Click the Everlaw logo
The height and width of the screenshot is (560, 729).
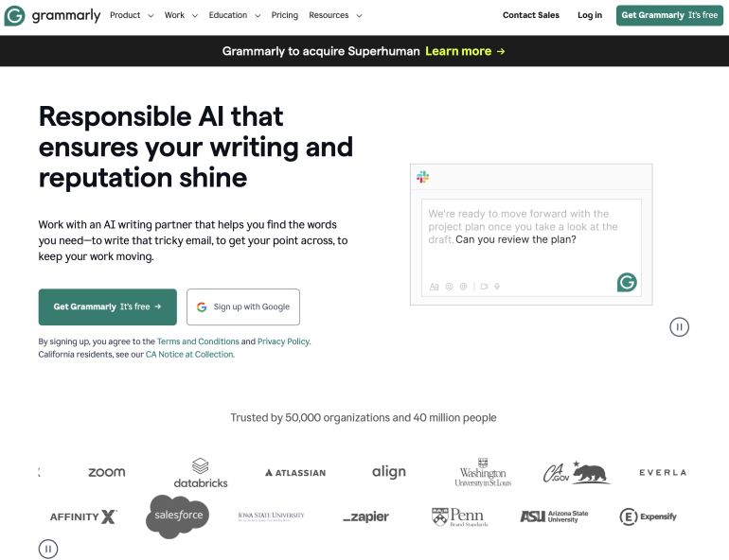point(664,472)
